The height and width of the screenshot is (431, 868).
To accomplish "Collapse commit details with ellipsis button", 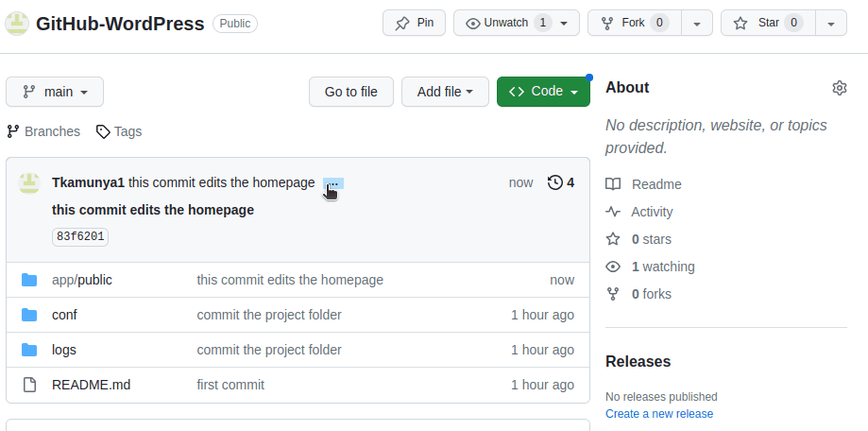I will point(333,183).
